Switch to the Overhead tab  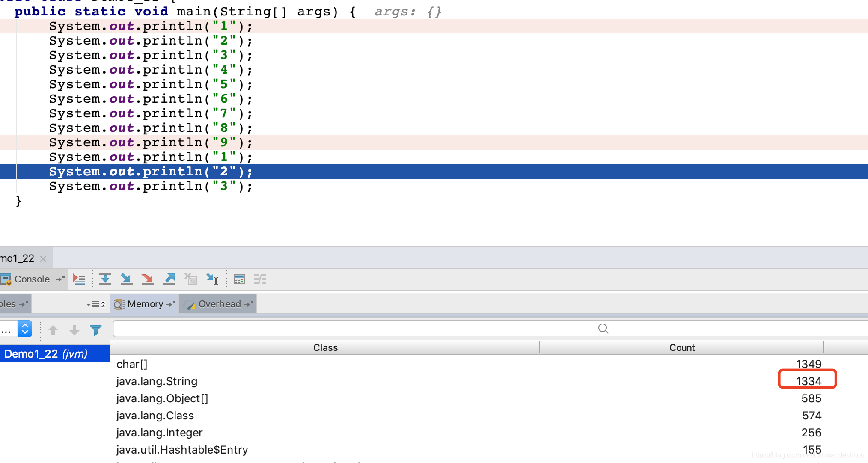point(219,304)
